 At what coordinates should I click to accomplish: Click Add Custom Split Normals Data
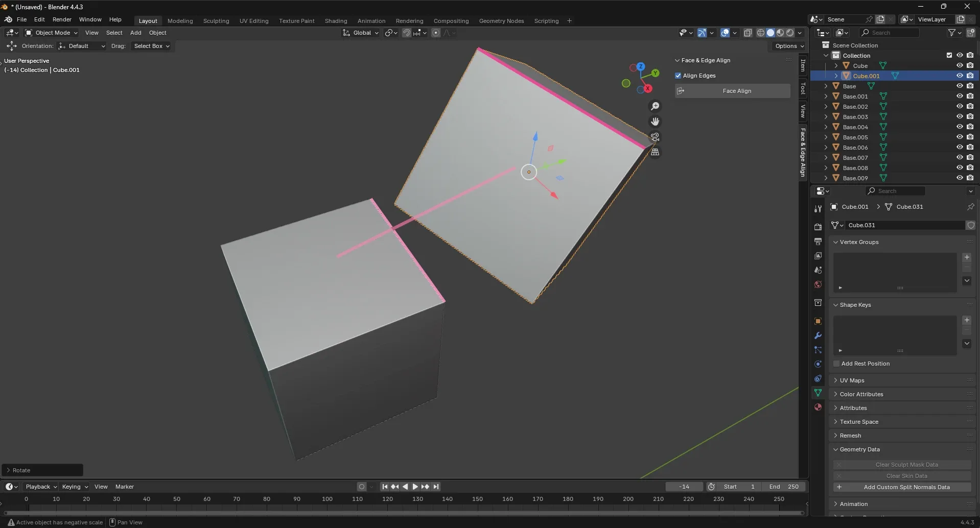902,487
